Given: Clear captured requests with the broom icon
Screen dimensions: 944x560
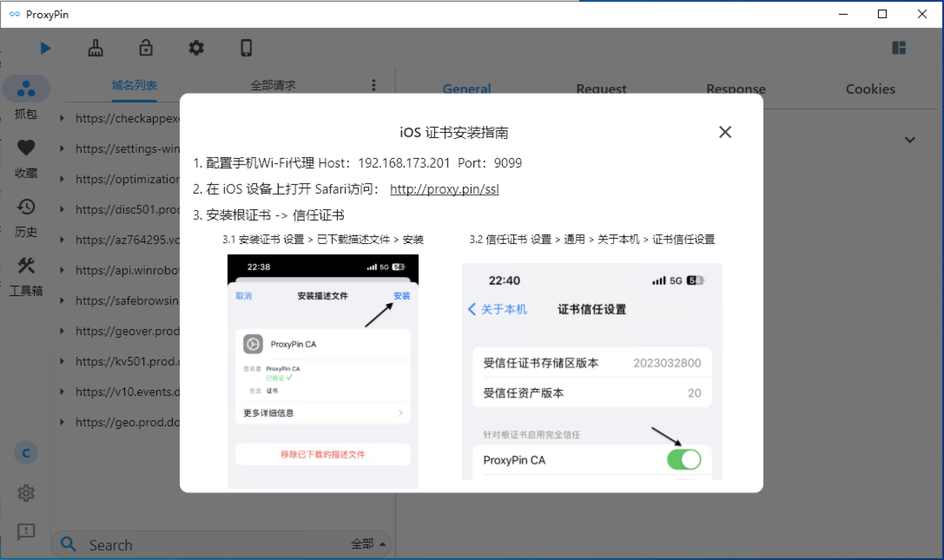Looking at the screenshot, I should point(96,48).
